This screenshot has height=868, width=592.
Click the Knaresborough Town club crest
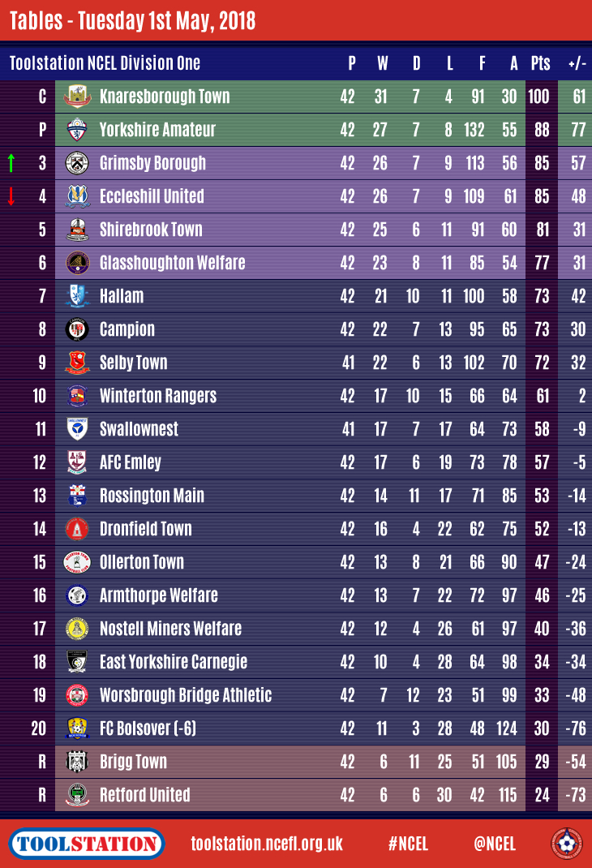(77, 97)
